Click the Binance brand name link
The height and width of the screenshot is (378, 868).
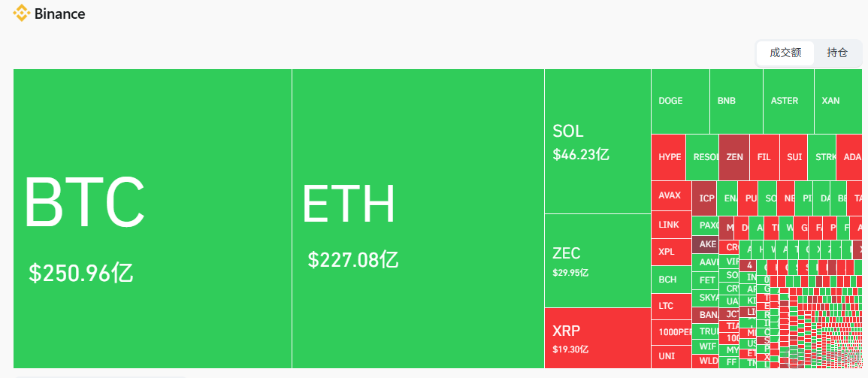[59, 14]
